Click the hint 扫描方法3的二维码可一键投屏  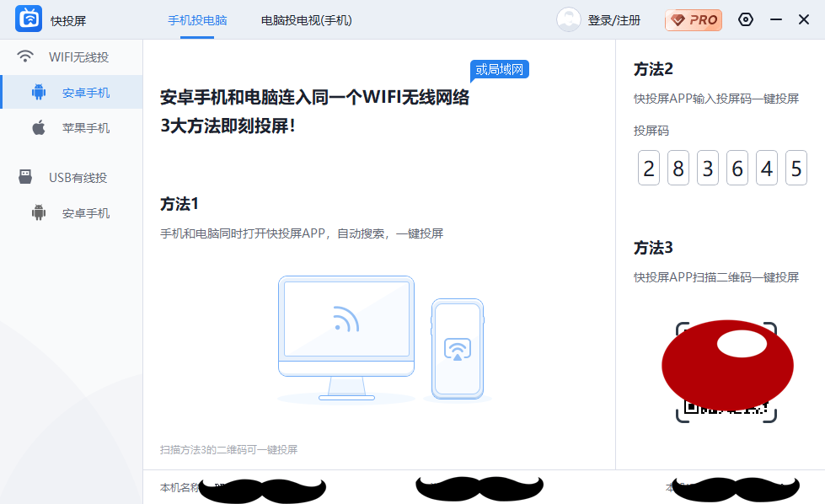(229, 449)
